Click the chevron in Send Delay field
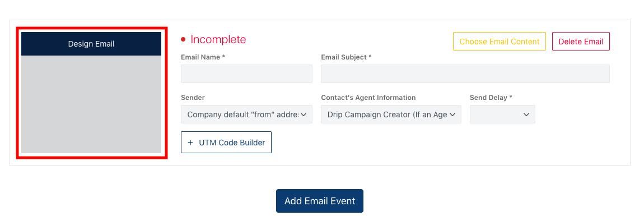Viewport: 644px width, 220px height. pos(526,114)
